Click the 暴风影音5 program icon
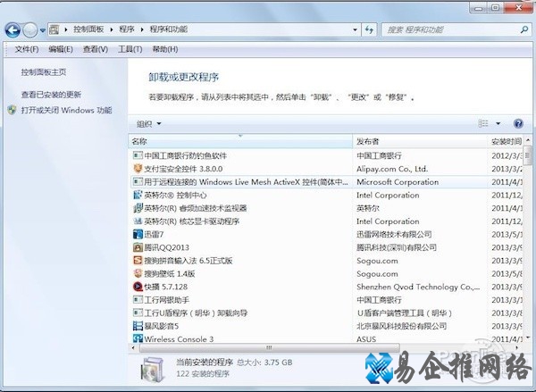 (138, 326)
